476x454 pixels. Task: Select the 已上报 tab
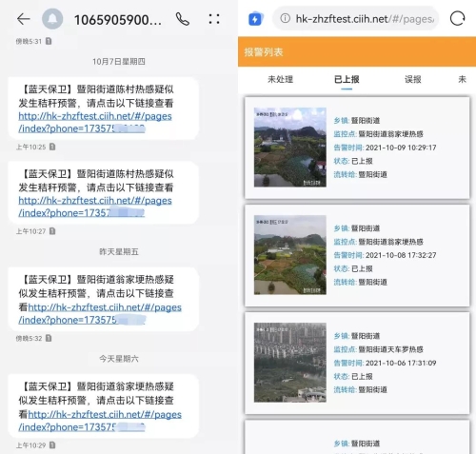click(347, 79)
